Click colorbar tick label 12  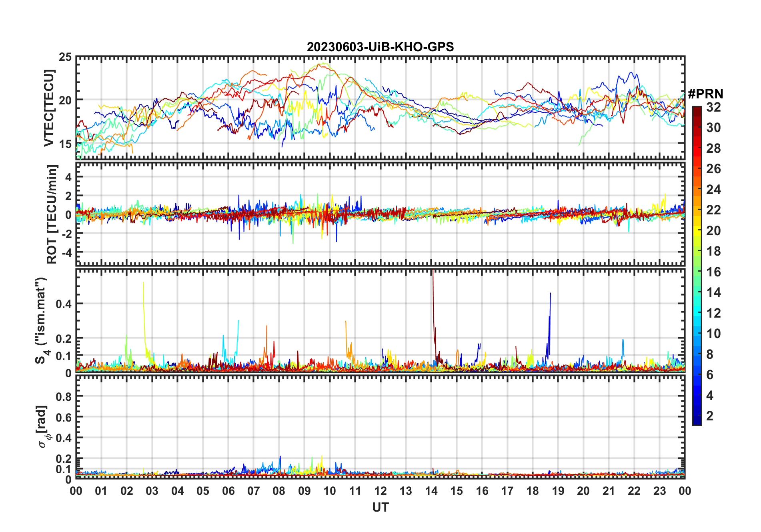713,313
